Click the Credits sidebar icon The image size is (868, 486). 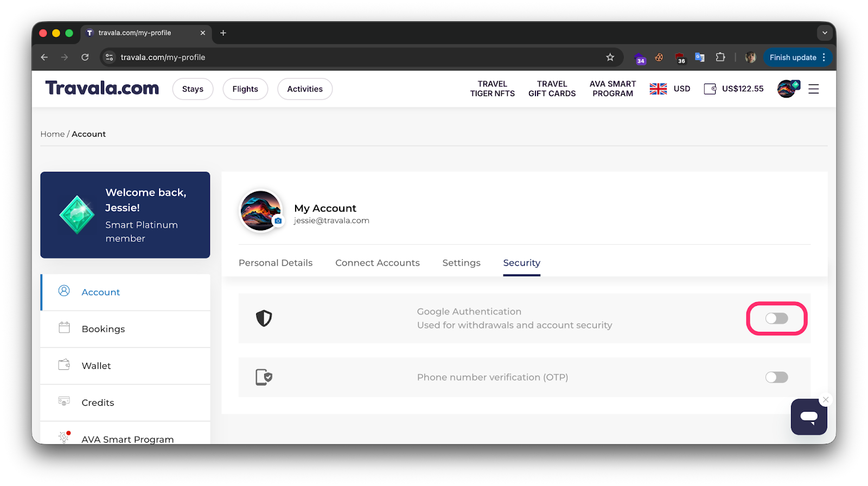point(64,401)
